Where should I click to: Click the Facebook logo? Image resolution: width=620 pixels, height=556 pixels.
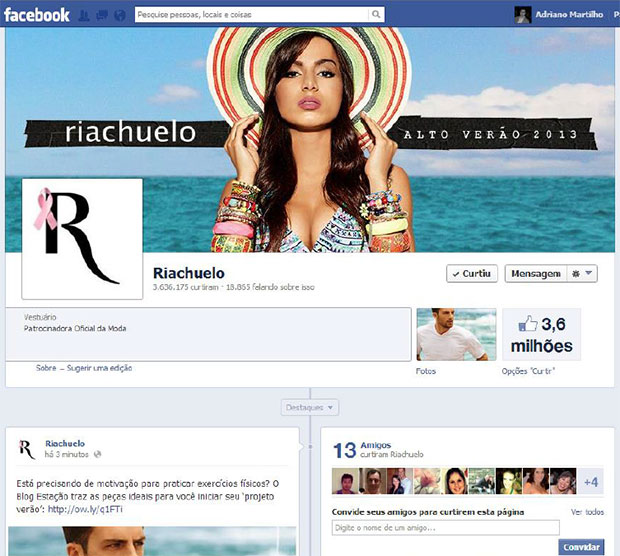coord(37,15)
